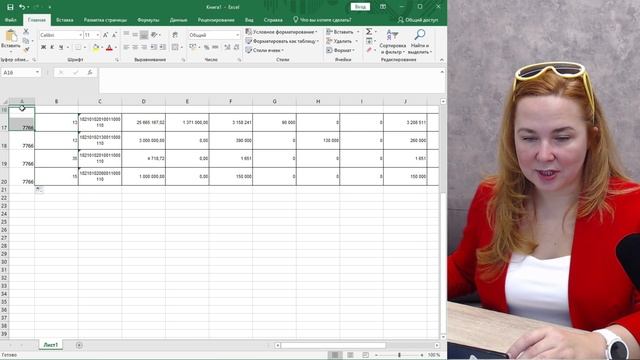Switch to Page Layout view in status bar
This screenshot has height=360, width=640.
[350, 355]
